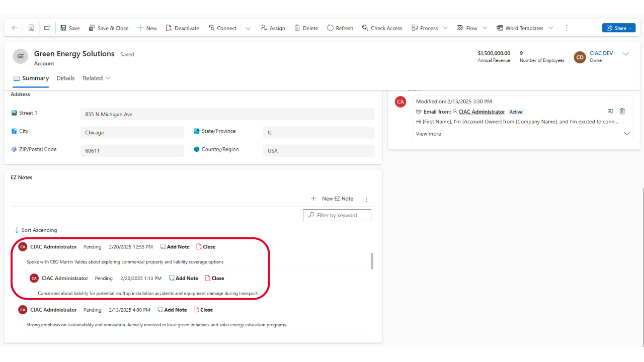Viewport: 644px width, 362px height.
Task: Delete the email activity via trash icon
Action: coord(622,112)
